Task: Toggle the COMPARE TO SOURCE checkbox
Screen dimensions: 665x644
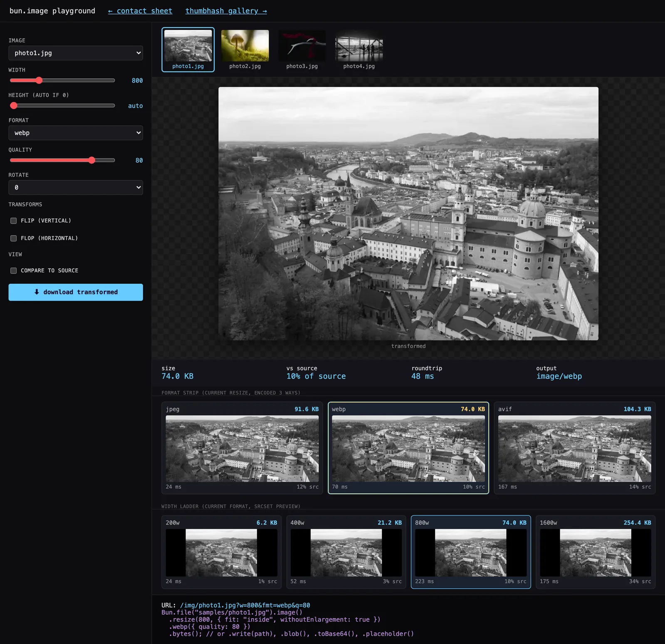Action: (x=14, y=271)
